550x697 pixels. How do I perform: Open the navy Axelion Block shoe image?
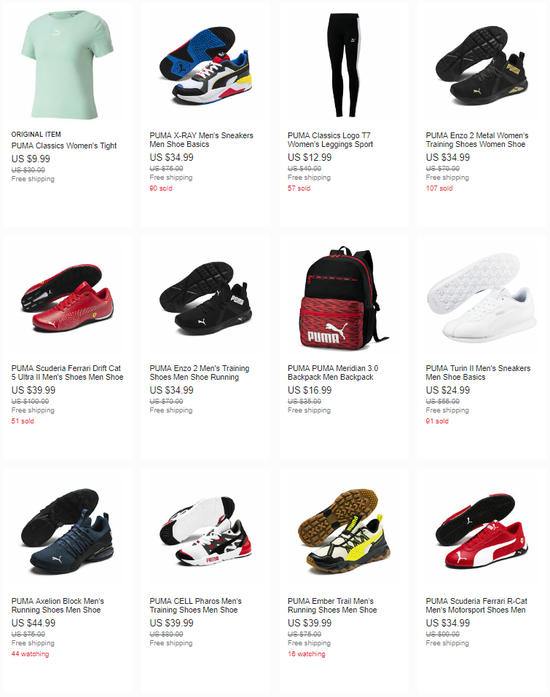coord(67,531)
